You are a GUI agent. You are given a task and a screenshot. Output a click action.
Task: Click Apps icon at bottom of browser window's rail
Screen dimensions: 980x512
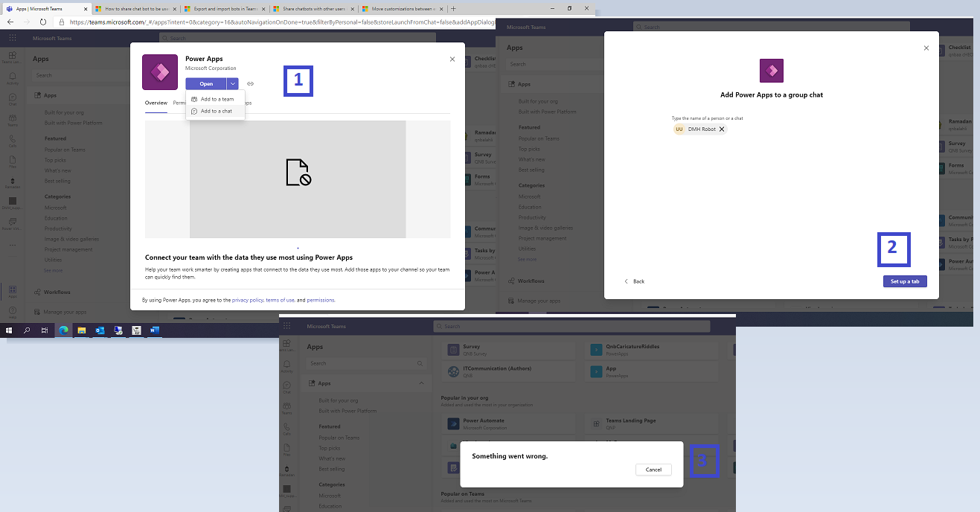(13, 292)
